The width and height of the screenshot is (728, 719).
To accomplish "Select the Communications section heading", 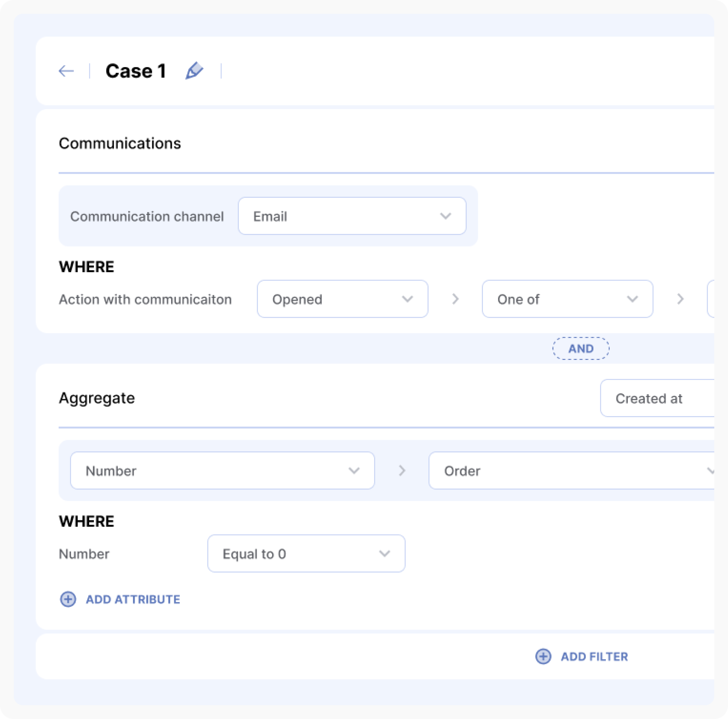I will (x=120, y=144).
